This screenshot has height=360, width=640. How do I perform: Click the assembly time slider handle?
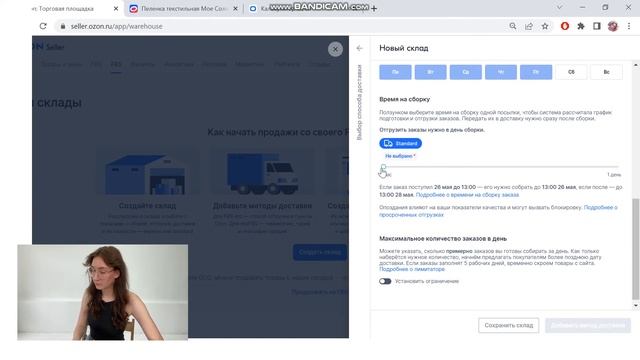(x=383, y=167)
